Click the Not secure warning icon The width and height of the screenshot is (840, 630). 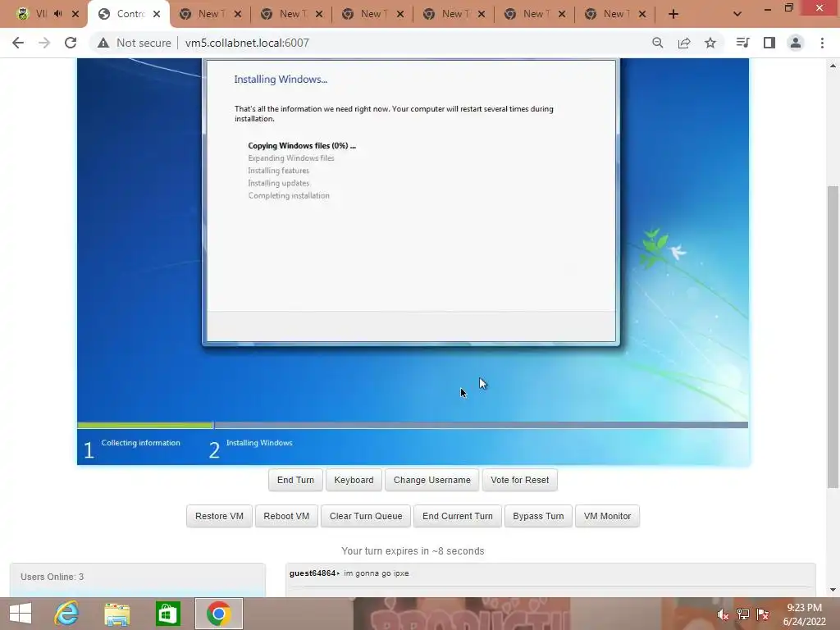coord(103,43)
